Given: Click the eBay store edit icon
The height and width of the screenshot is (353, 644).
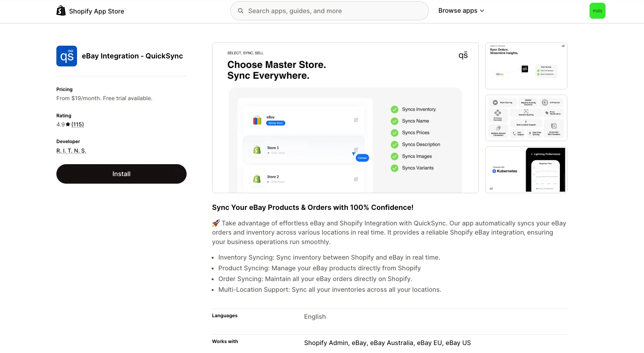Looking at the screenshot, I should 356,120.
